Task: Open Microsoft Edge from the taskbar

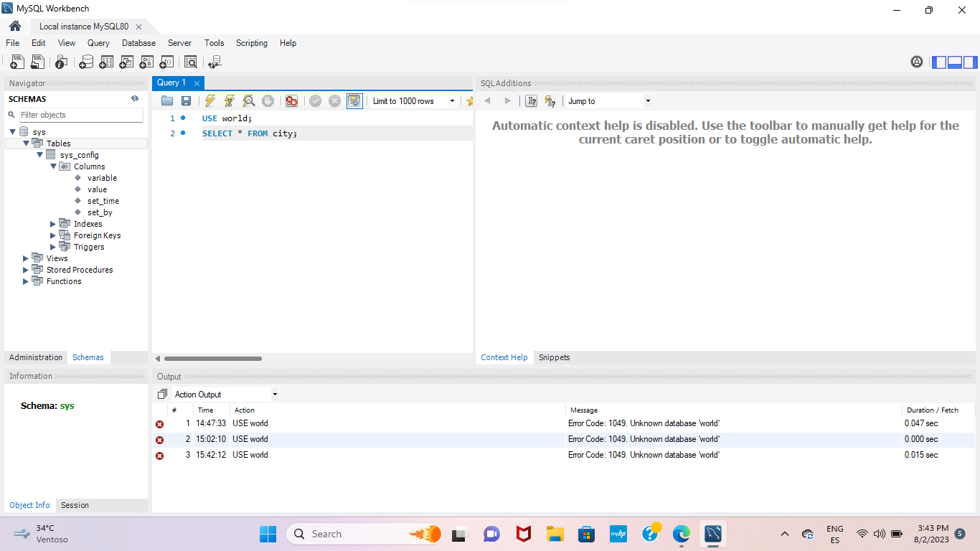Action: point(681,534)
